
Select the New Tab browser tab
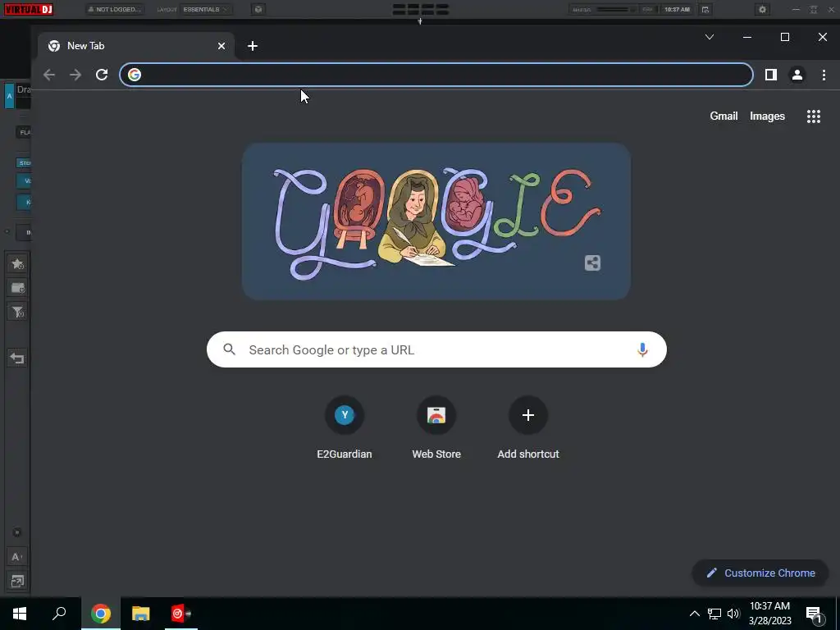(x=136, y=46)
